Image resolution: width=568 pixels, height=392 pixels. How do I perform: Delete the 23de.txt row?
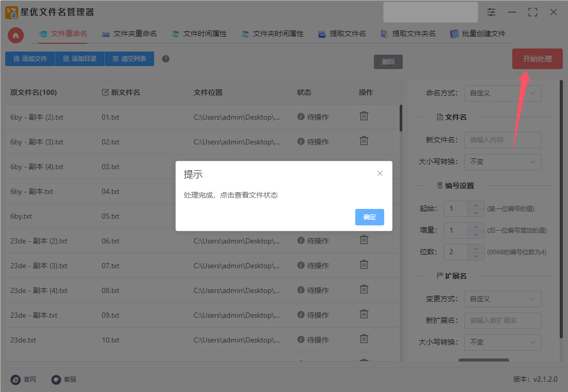364,339
